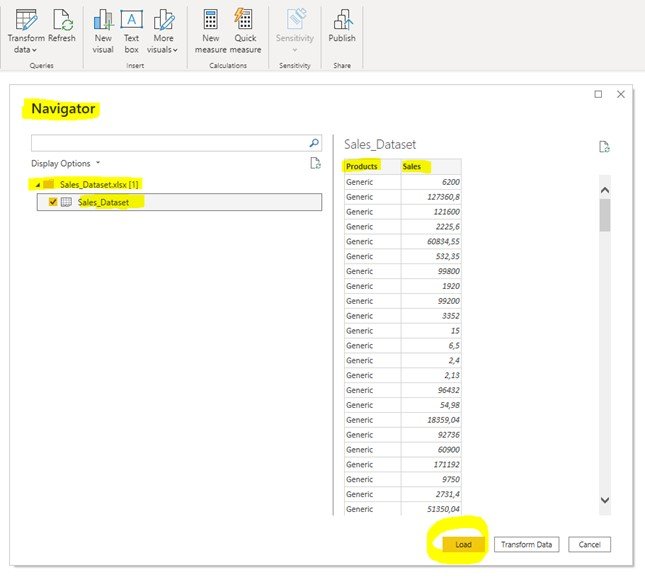Maximize the Navigator dialog

click(x=598, y=94)
